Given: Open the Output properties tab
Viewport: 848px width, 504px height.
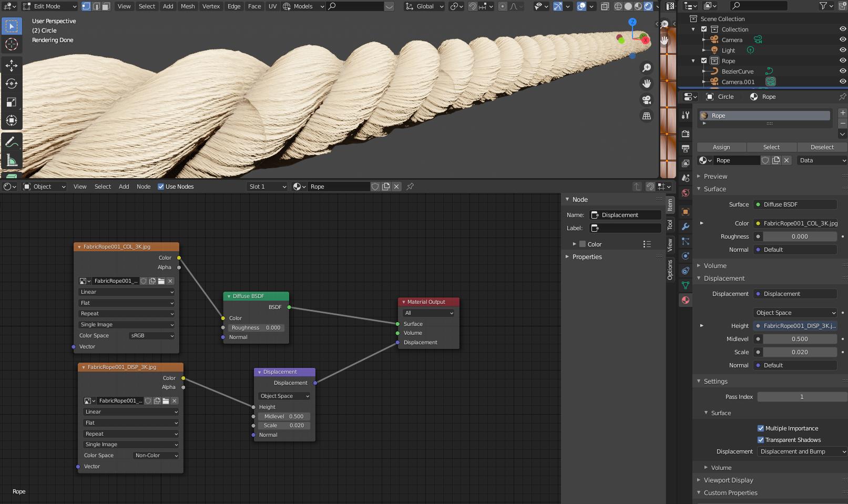Looking at the screenshot, I should pyautogui.click(x=685, y=149).
